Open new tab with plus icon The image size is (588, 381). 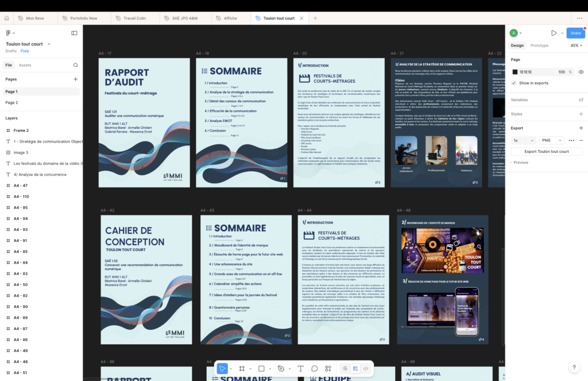coord(315,18)
